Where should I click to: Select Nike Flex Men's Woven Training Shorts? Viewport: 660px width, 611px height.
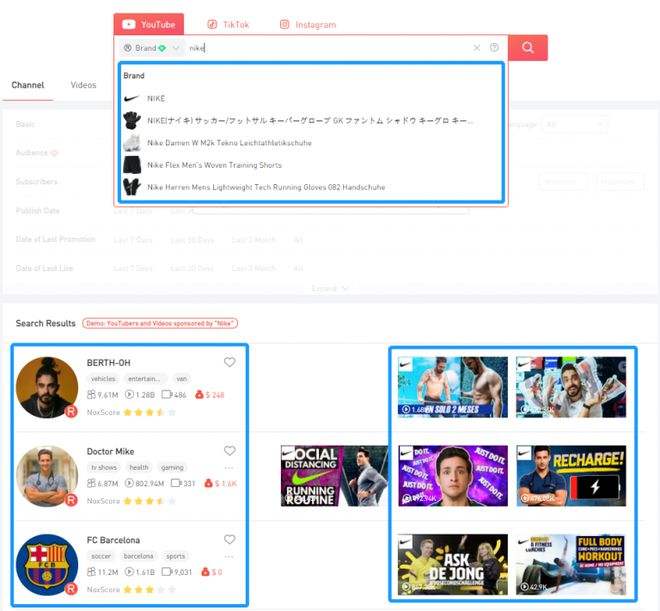point(311,165)
